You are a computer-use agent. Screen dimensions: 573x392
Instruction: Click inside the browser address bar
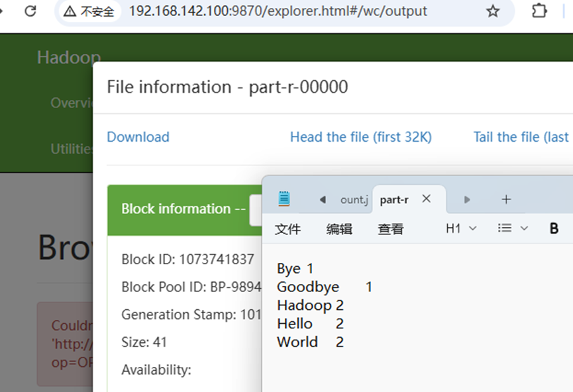pos(278,11)
